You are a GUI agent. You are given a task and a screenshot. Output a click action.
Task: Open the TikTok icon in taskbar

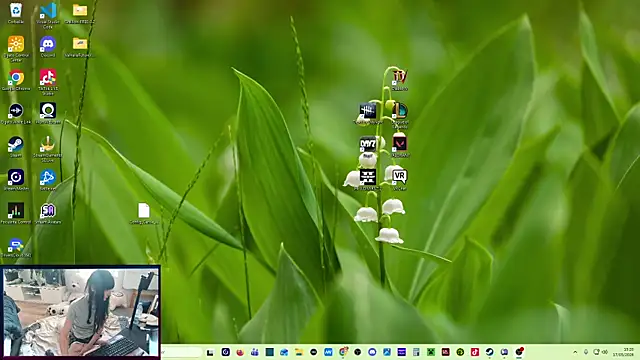(x=475, y=352)
